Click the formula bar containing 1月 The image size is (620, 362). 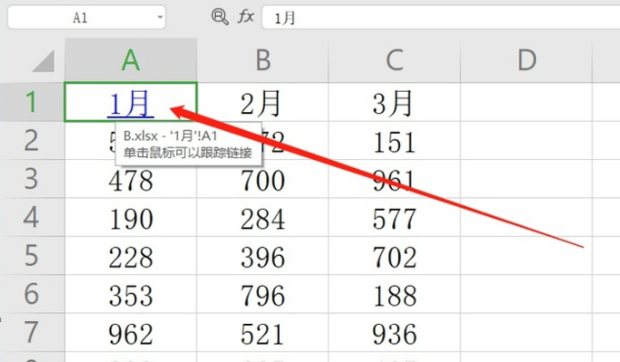tap(441, 17)
